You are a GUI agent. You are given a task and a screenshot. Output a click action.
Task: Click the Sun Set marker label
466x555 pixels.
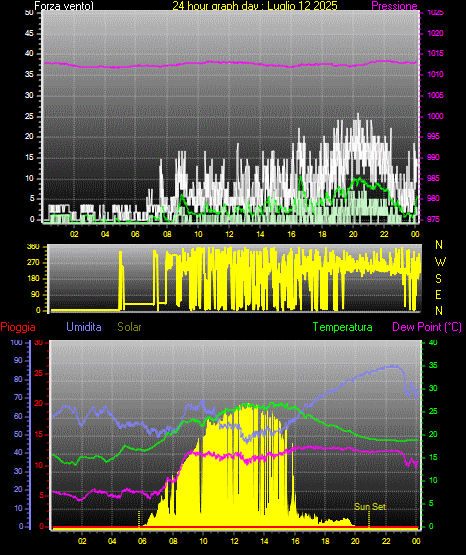370,507
